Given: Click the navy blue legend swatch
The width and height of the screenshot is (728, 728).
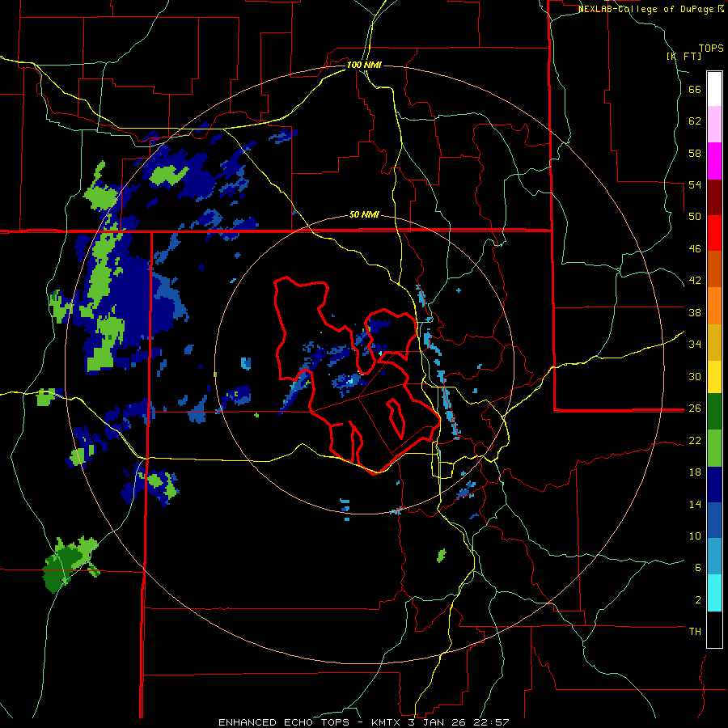Looking at the screenshot, I should [x=714, y=485].
